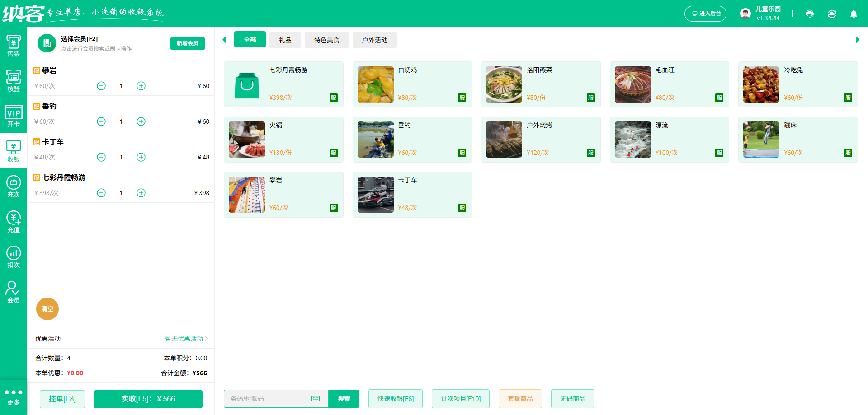Viewport: 868px width, 415px height.
Task: Switch to the 户外活动 category tab
Action: click(x=374, y=40)
